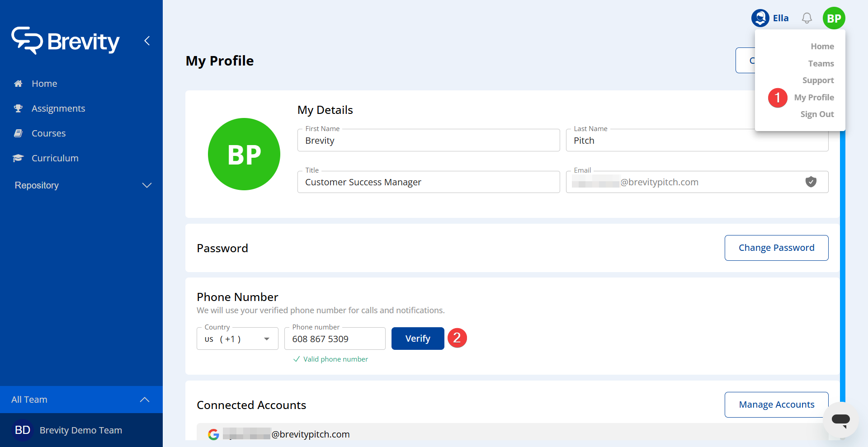Collapse the All Team panel
Screen dimensions: 868x447
pos(81,400)
